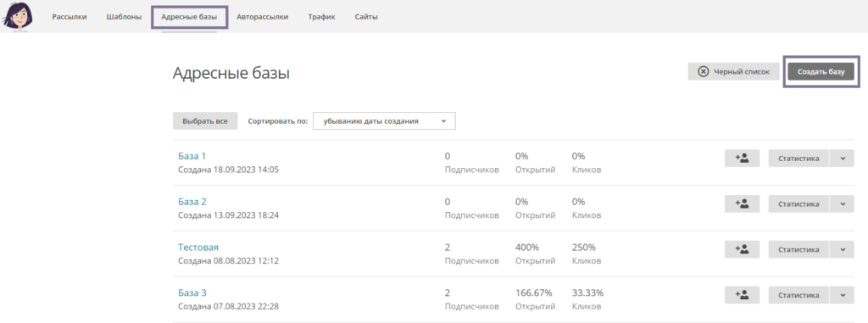This screenshot has height=323, width=868.
Task: Expand actions arrow for Тестовая
Action: (842, 249)
